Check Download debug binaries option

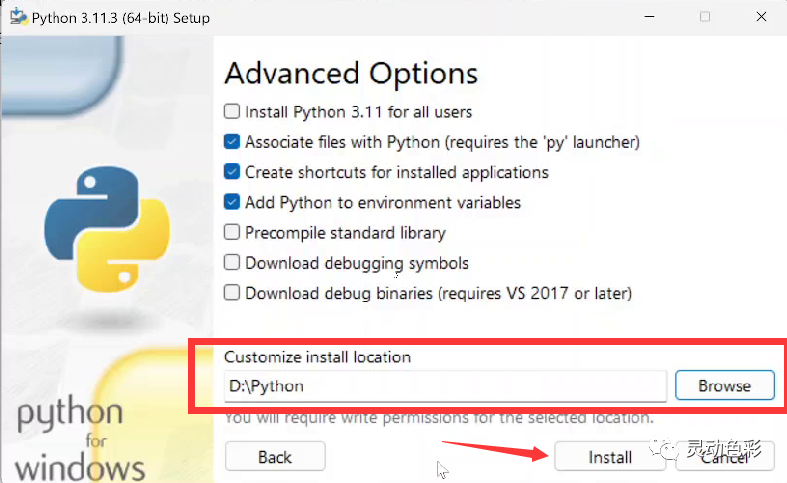[x=232, y=293]
